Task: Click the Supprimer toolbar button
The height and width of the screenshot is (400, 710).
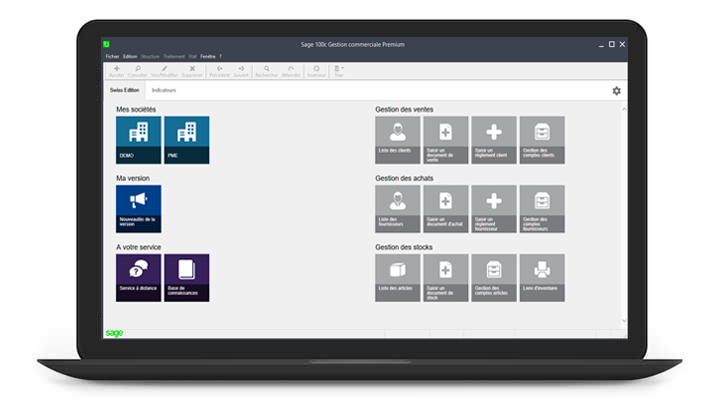Action: (192, 71)
